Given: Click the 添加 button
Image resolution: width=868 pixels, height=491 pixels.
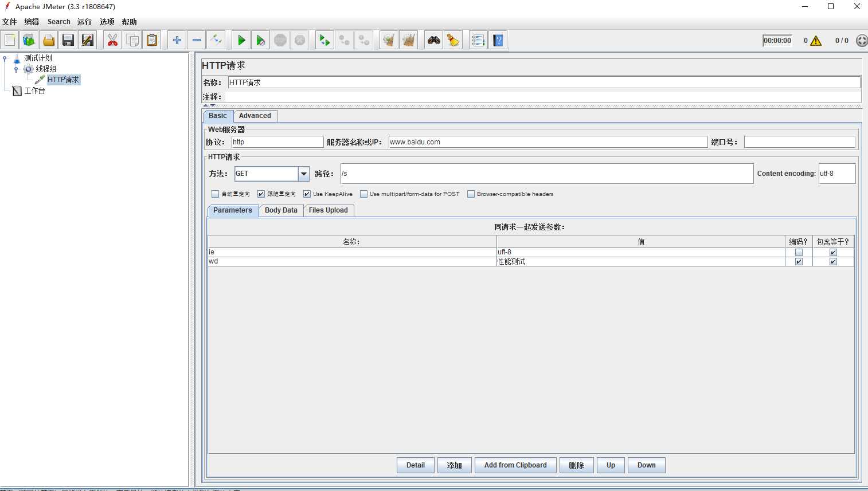Looking at the screenshot, I should point(455,465).
